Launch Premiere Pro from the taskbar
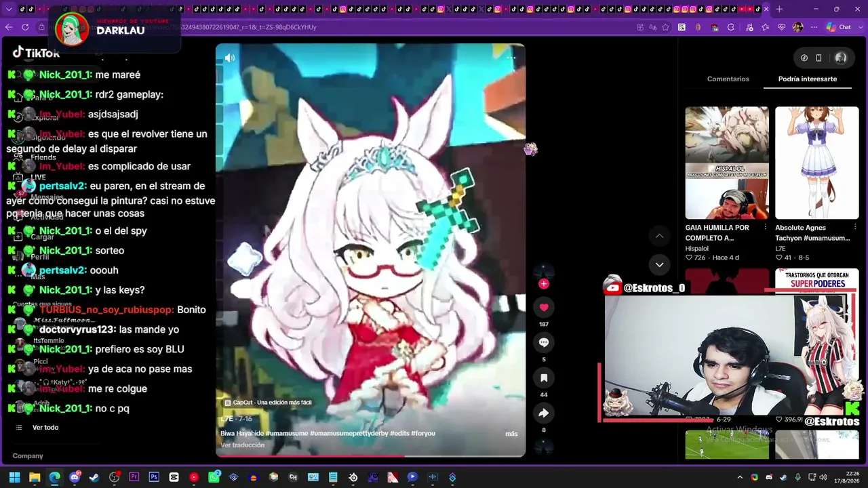The height and width of the screenshot is (488, 868). (x=134, y=477)
